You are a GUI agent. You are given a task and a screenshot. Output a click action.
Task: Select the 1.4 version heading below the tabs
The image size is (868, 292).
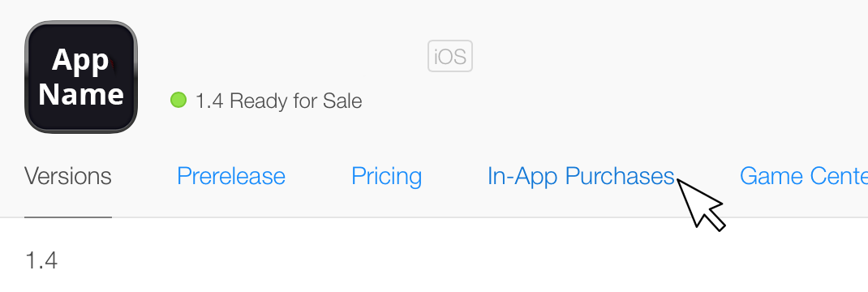(41, 260)
